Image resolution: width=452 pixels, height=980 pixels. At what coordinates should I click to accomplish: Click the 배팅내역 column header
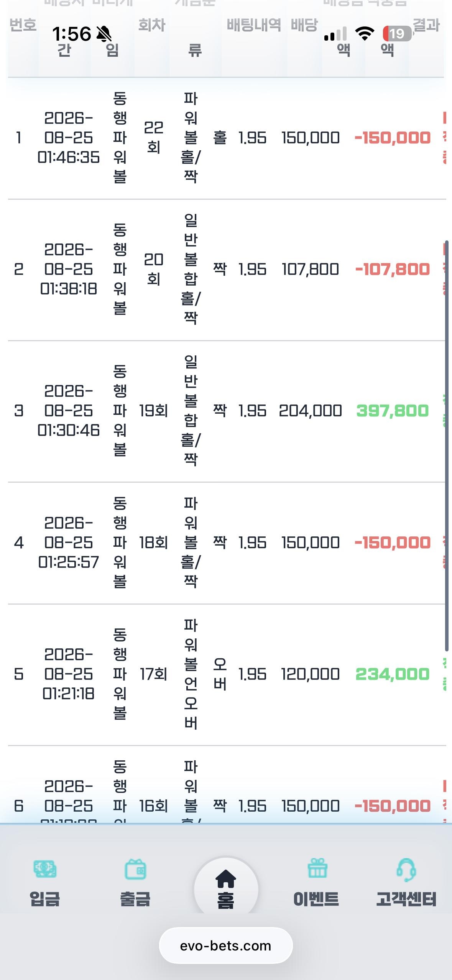tap(254, 25)
